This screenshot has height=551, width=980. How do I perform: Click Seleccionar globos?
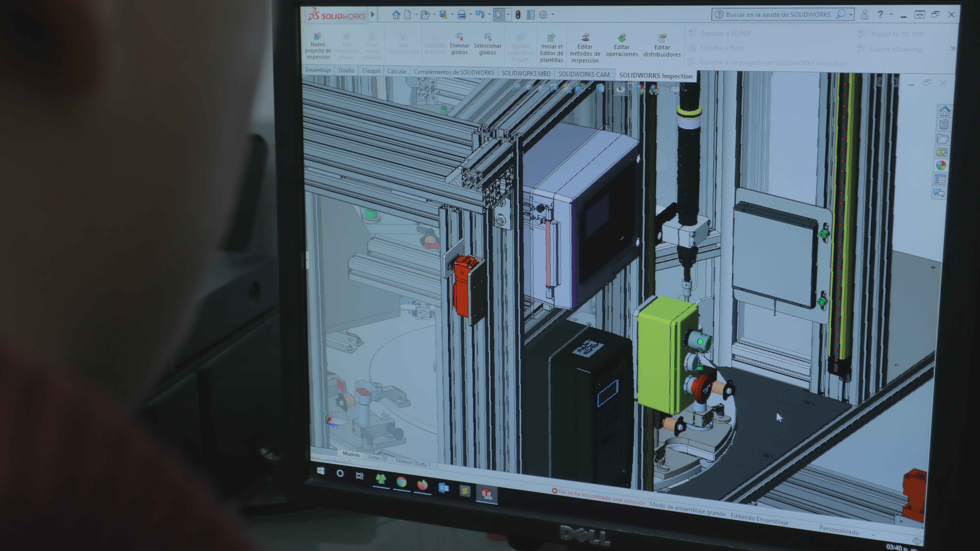(487, 44)
